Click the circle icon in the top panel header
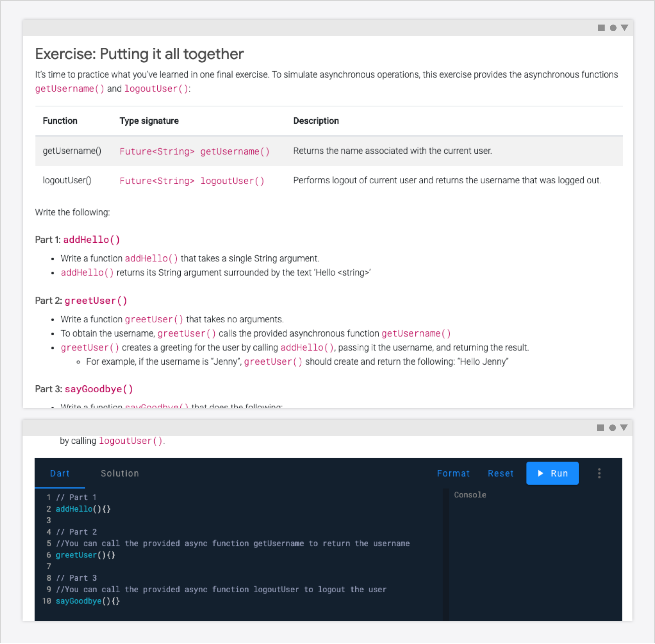The height and width of the screenshot is (644, 655). (613, 28)
